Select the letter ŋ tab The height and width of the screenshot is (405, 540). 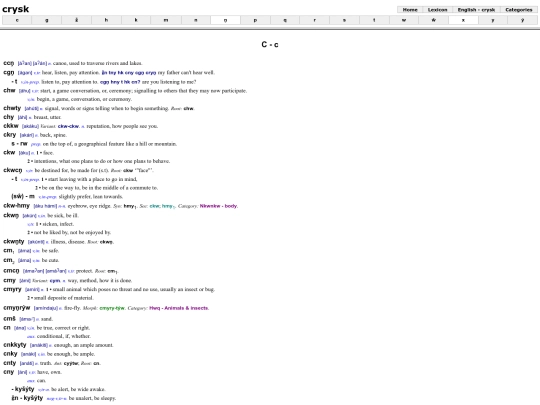click(x=225, y=20)
